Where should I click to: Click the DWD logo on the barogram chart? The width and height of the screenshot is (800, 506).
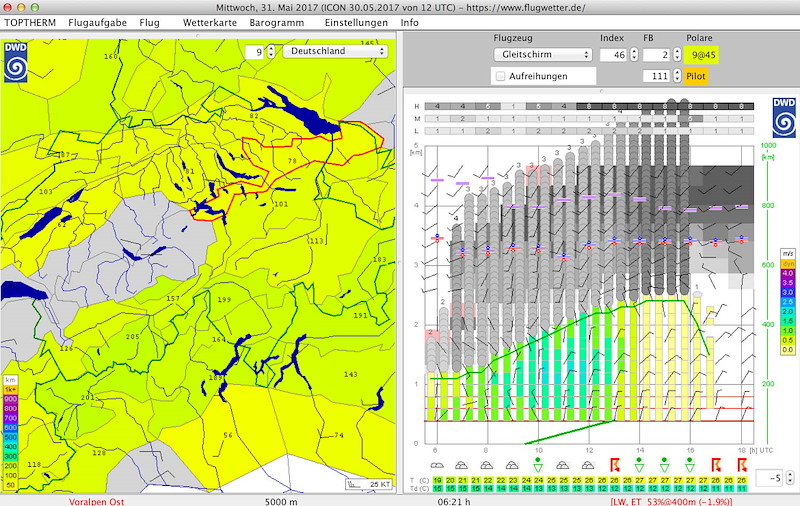click(x=784, y=118)
